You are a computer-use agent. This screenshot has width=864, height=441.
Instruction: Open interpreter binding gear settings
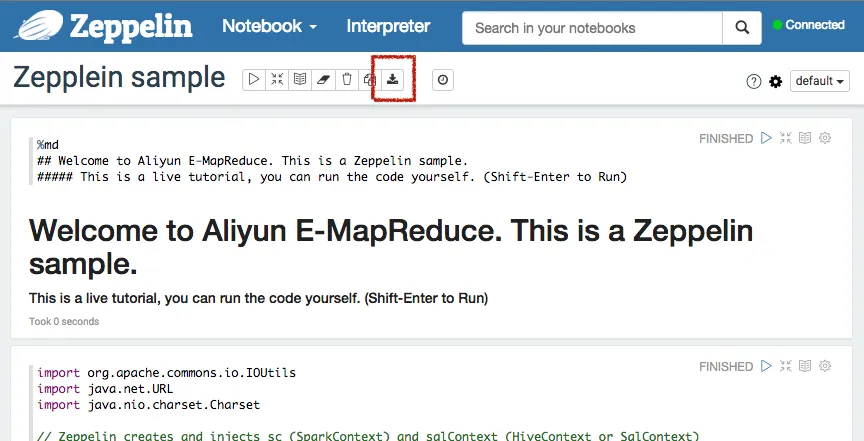click(775, 82)
